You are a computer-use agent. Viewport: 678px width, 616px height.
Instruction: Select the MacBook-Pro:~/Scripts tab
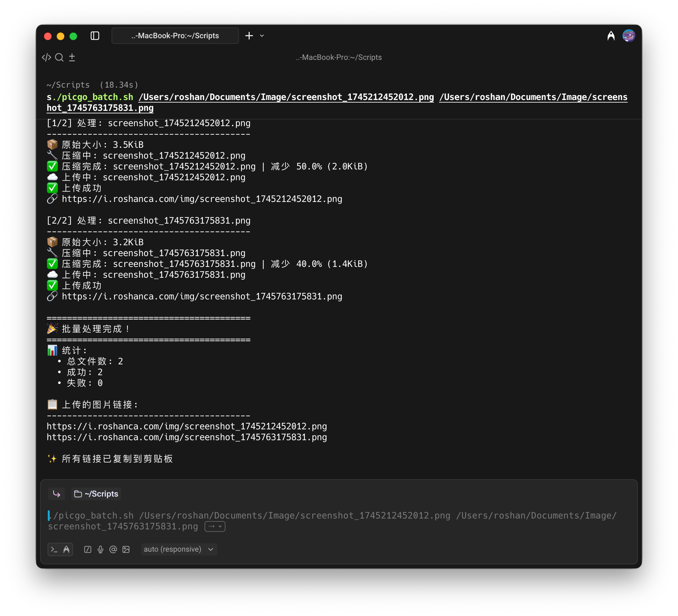pos(175,36)
